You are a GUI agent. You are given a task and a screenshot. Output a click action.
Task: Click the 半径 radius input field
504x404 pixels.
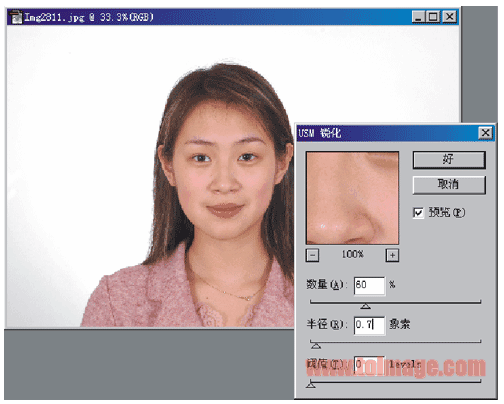pyautogui.click(x=369, y=325)
